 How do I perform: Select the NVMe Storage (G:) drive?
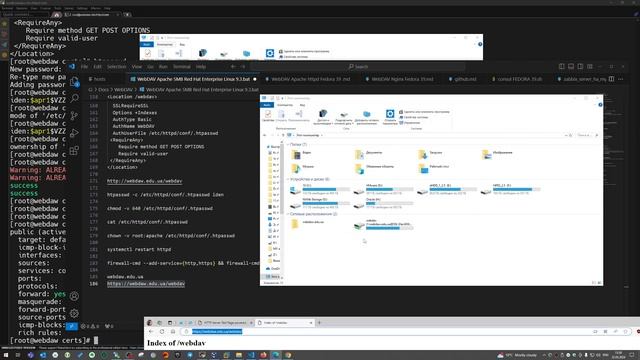320,203
